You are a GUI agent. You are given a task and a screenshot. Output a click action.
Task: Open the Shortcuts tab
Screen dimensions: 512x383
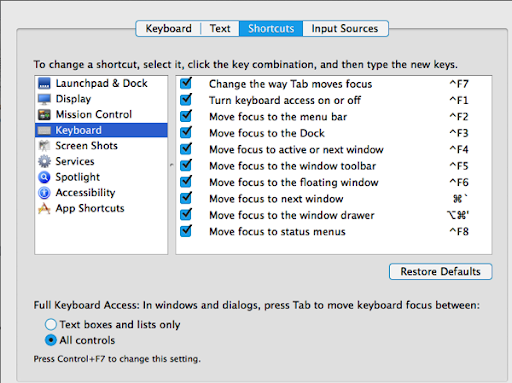pyautogui.click(x=271, y=29)
